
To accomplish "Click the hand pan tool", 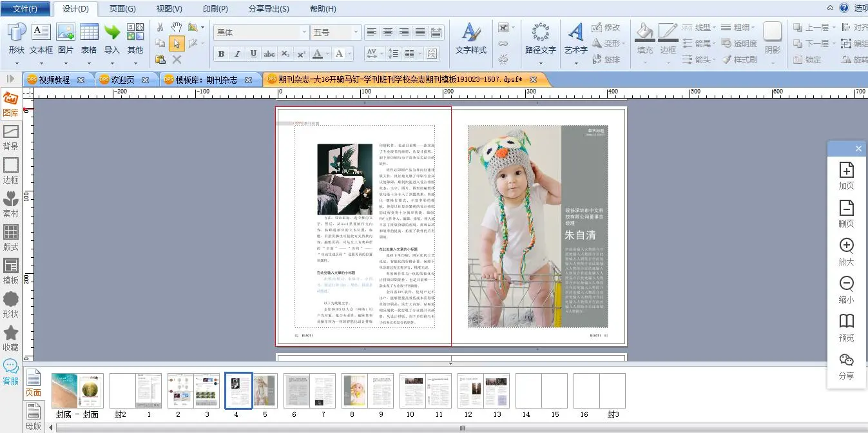I will tap(177, 28).
